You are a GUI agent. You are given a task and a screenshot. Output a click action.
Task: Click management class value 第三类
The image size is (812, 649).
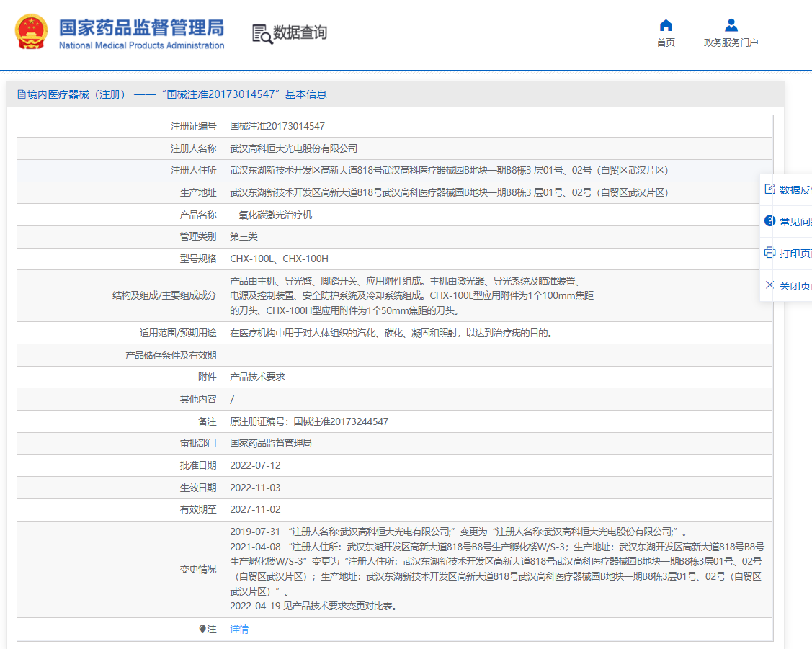tap(244, 236)
